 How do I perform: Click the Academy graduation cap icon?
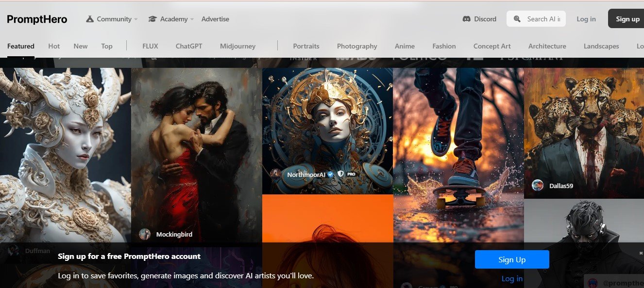(153, 19)
